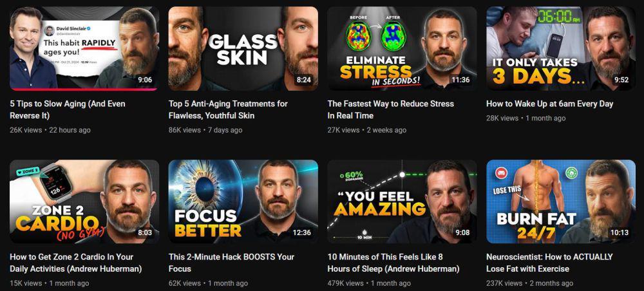The height and width of the screenshot is (291, 644).
Task: Open the 'Burn Fat 24/7' video thumbnail
Action: click(561, 202)
